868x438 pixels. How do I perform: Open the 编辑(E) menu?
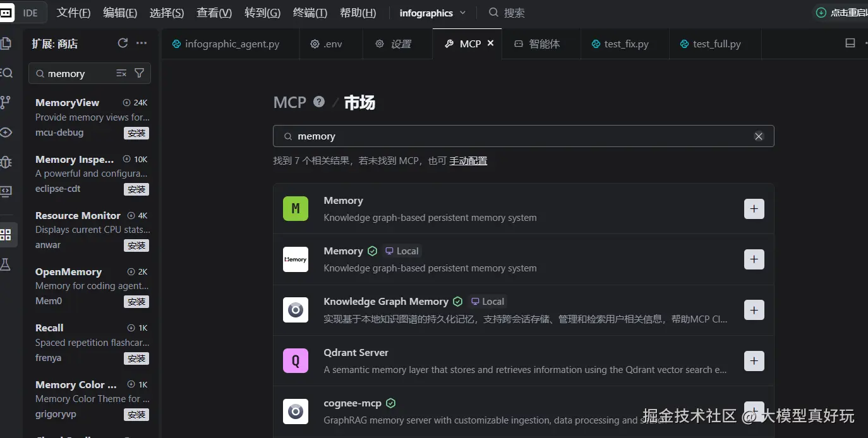[x=120, y=13]
